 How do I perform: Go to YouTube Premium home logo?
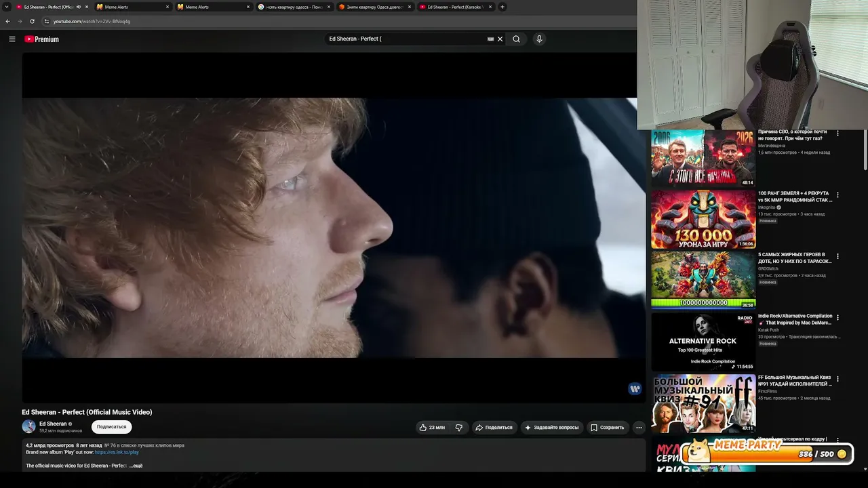(x=42, y=39)
